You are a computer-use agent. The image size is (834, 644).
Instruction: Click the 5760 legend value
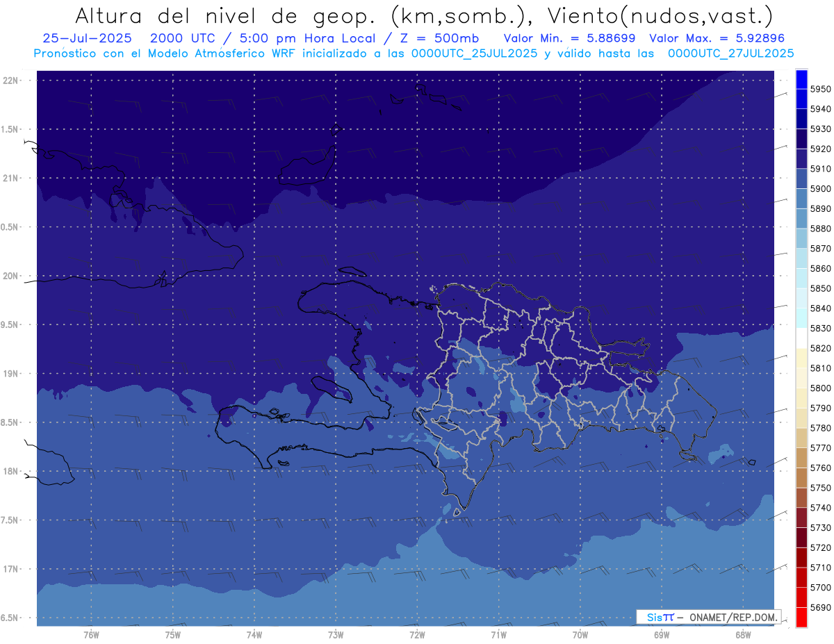tap(820, 468)
